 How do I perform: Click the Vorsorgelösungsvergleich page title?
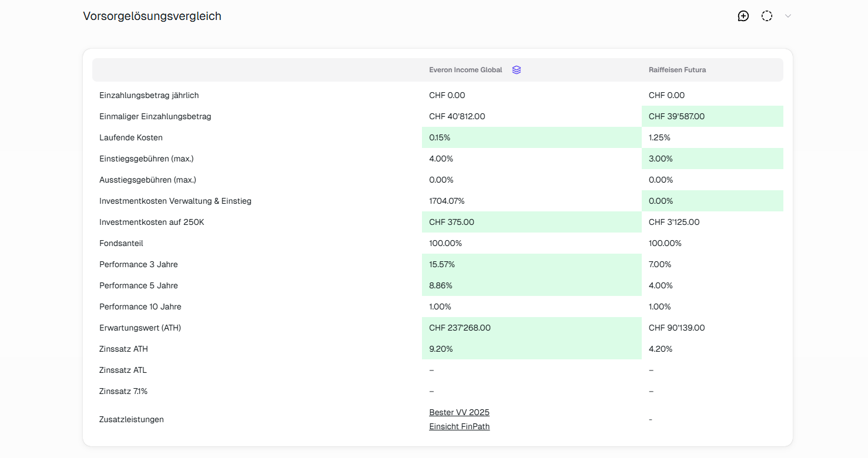click(x=152, y=16)
